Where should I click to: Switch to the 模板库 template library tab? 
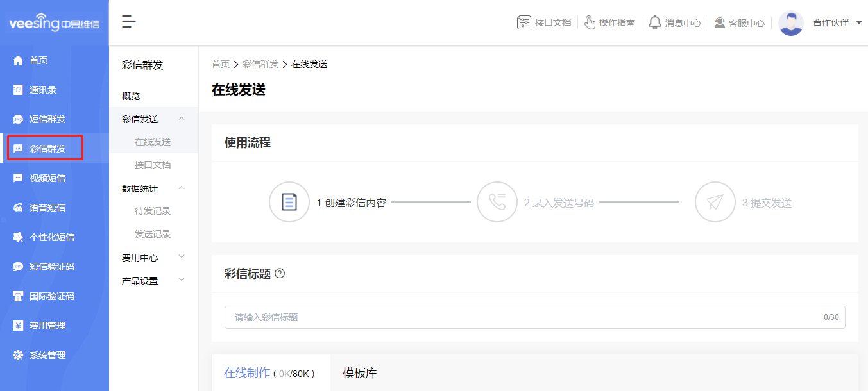360,372
